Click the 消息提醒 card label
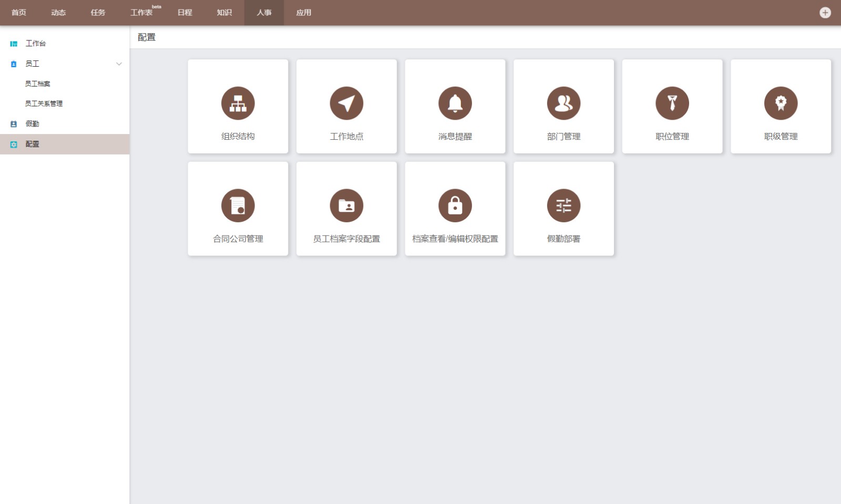 coord(455,137)
